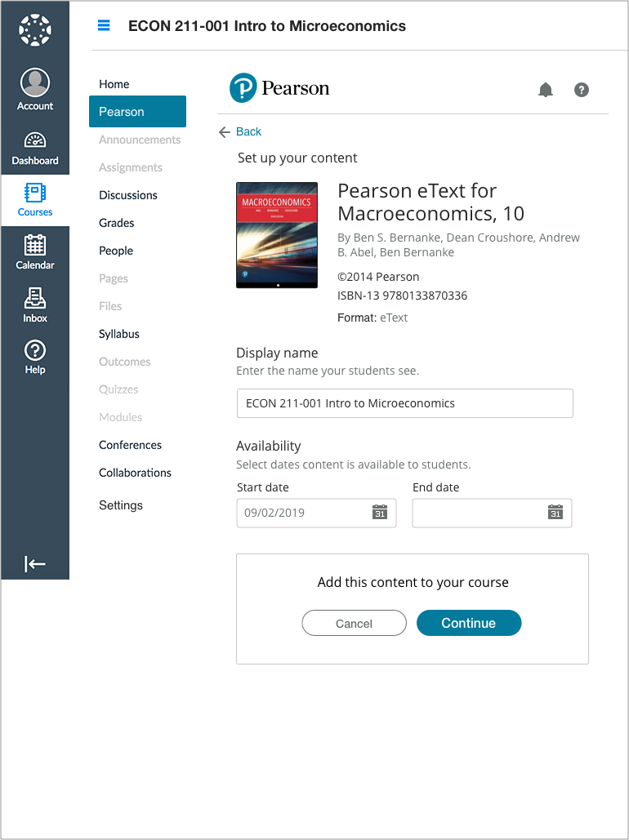This screenshot has width=629, height=840.
Task: Go to the Dashboard
Action: (x=35, y=149)
